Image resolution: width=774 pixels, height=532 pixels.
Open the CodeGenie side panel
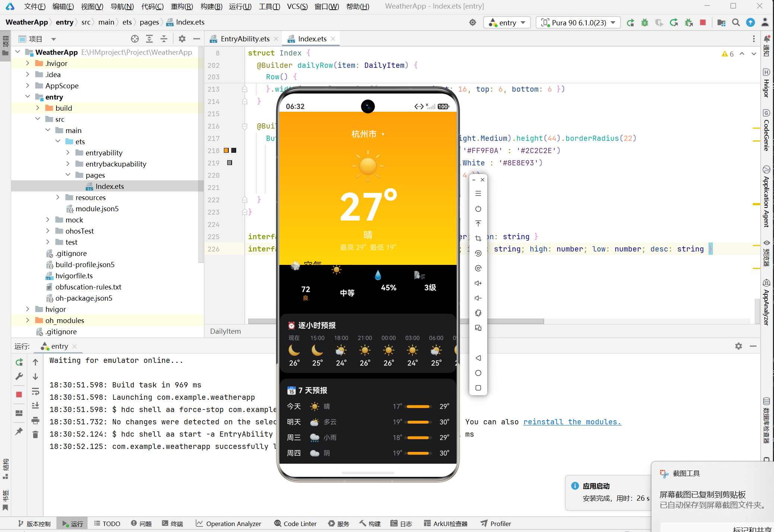(x=766, y=130)
